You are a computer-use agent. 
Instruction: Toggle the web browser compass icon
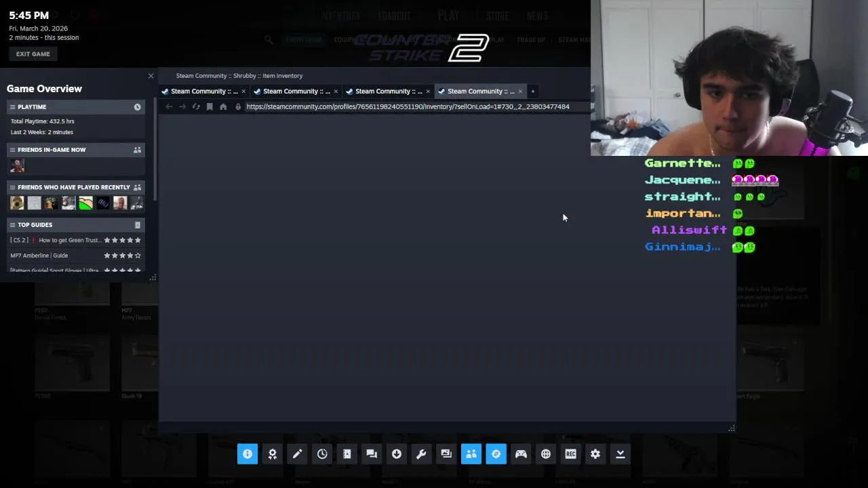496,454
